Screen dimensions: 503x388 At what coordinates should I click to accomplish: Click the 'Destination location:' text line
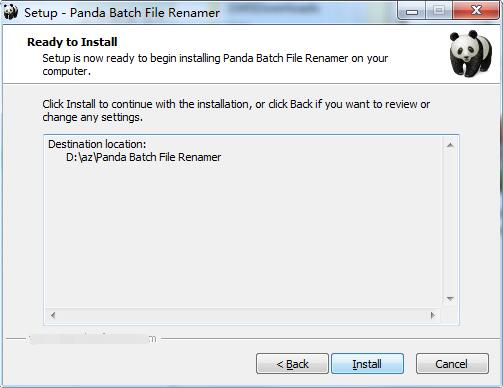[97, 144]
